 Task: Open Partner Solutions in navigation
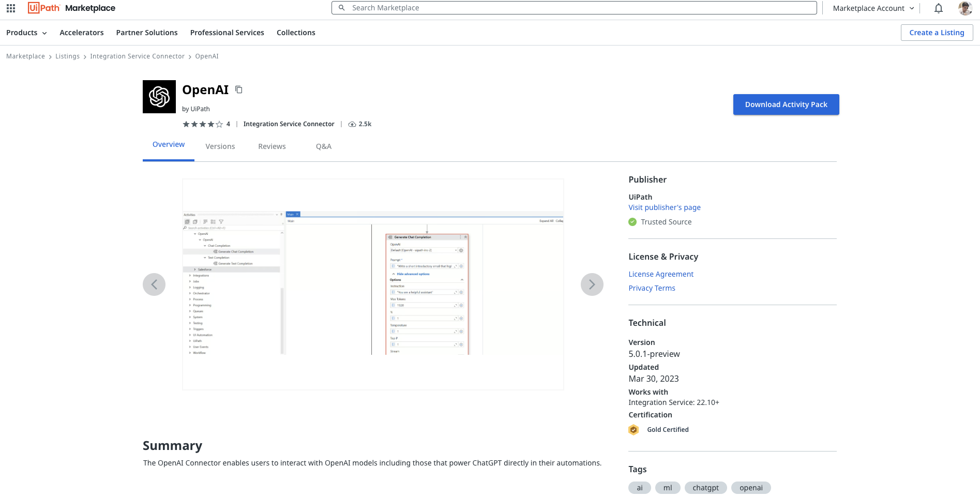coord(147,33)
